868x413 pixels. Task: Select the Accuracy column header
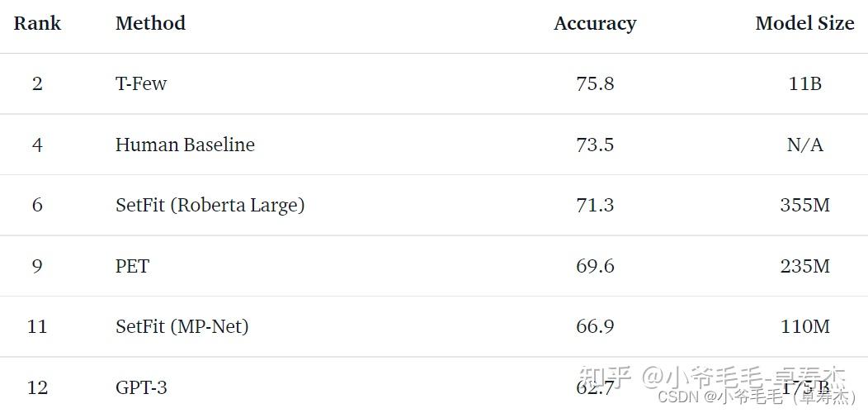pyautogui.click(x=595, y=23)
